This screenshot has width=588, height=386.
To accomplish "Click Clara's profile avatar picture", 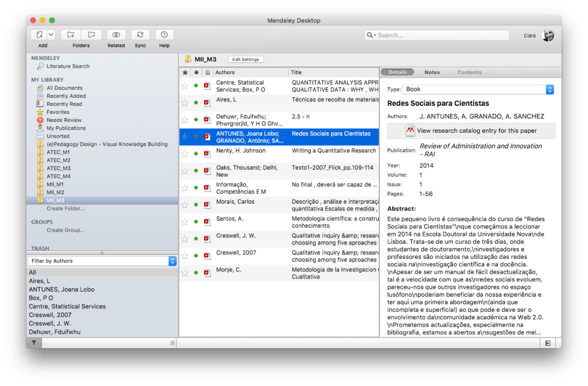I will 548,36.
